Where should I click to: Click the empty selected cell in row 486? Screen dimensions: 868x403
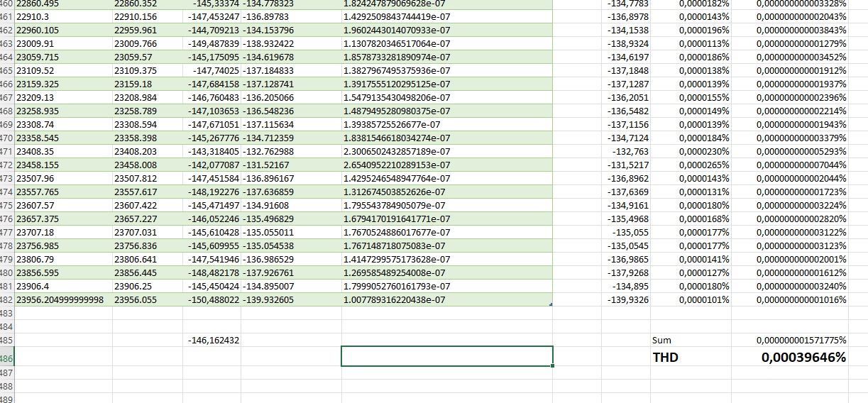pyautogui.click(x=447, y=356)
